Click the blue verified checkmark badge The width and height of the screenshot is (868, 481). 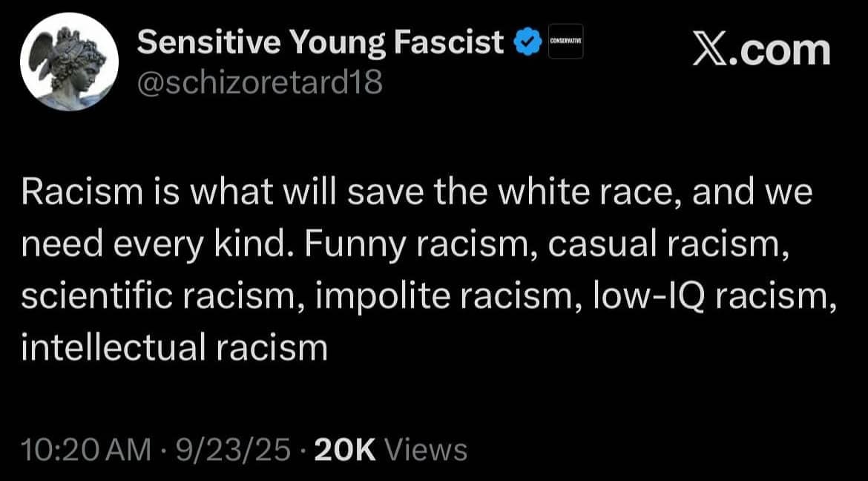point(526,44)
